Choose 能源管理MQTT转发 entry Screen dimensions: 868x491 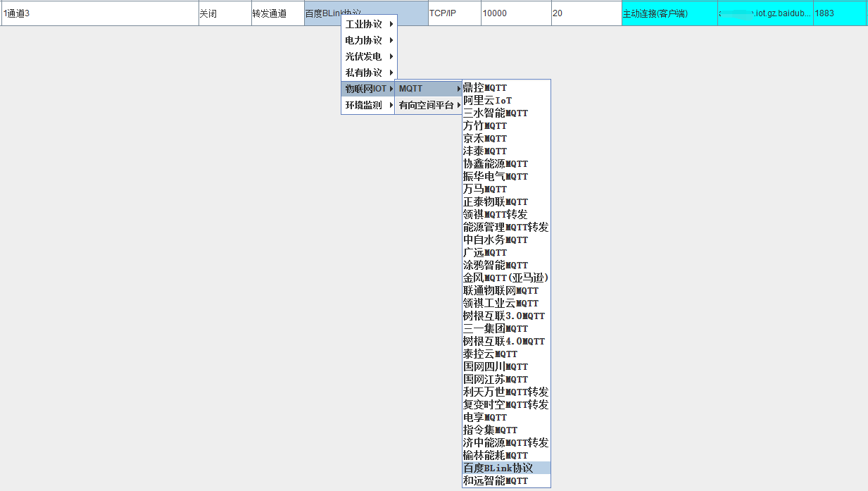[x=506, y=227]
